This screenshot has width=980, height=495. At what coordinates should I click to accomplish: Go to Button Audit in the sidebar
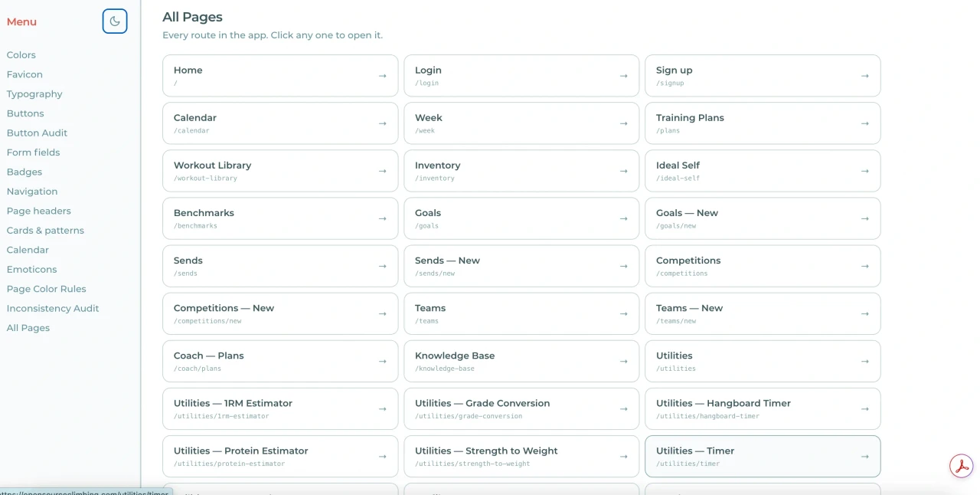click(x=38, y=133)
